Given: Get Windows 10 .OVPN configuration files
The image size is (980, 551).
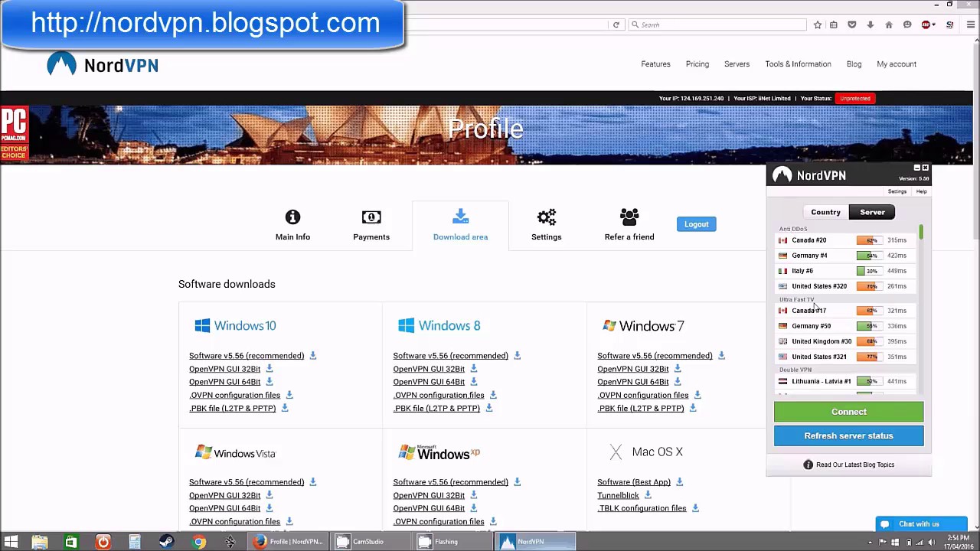Looking at the screenshot, I should coord(234,395).
